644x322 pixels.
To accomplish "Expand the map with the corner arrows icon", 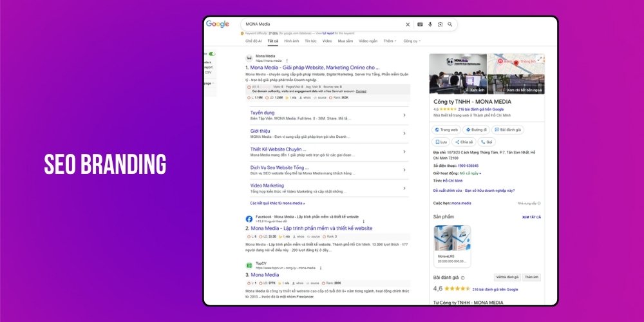I will tap(540, 59).
